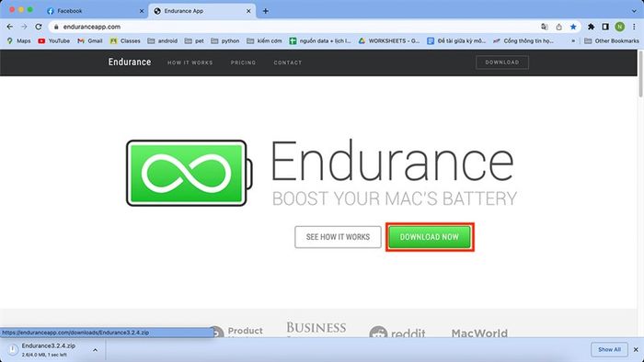Open the python bookmark folder
The height and width of the screenshot is (362, 644).
tap(225, 41)
